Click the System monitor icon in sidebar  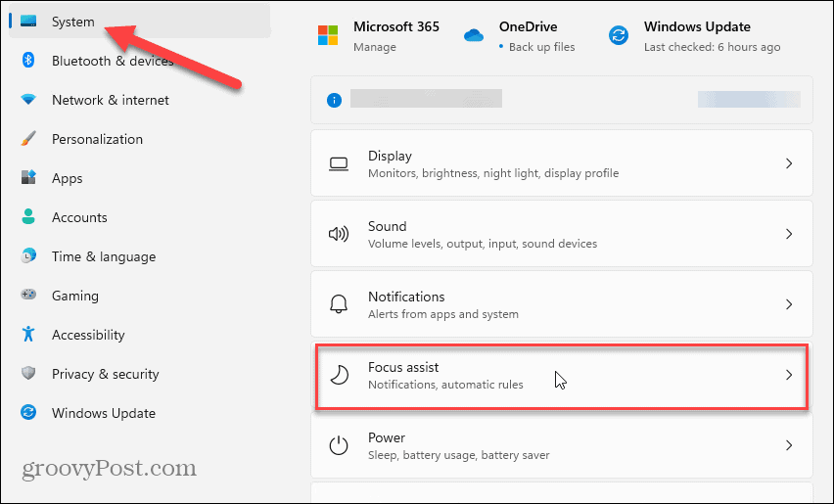coord(28,22)
